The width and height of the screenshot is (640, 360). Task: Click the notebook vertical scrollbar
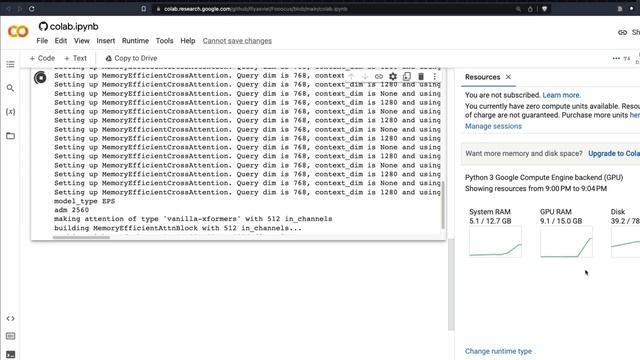point(451,284)
